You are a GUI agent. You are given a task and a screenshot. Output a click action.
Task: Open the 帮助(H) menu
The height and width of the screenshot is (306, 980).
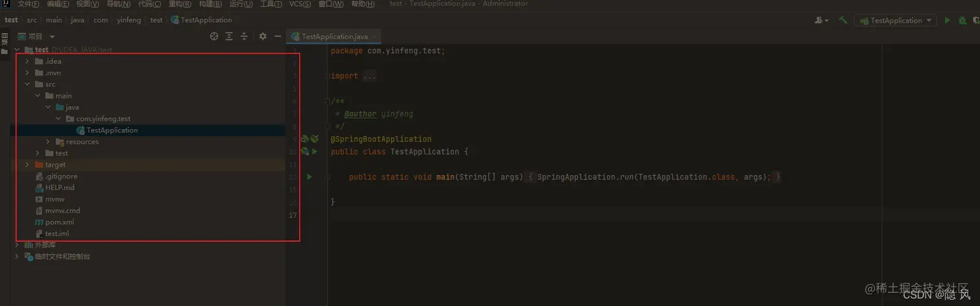click(362, 4)
